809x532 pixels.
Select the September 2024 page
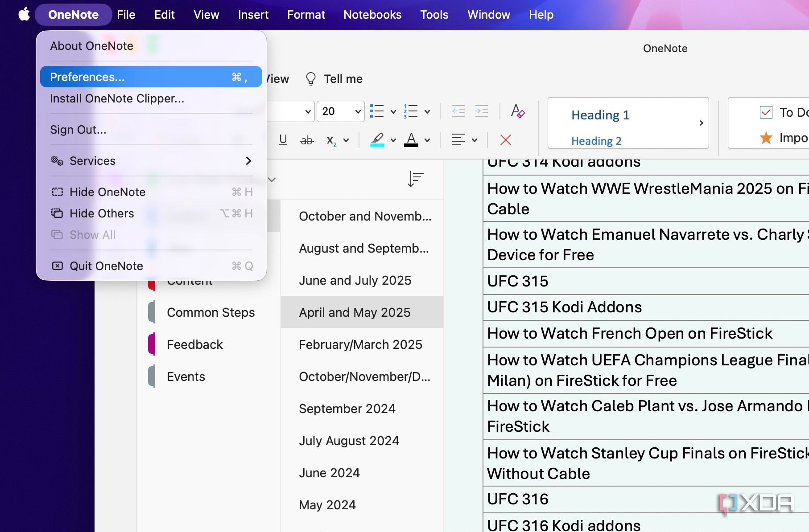(362, 409)
